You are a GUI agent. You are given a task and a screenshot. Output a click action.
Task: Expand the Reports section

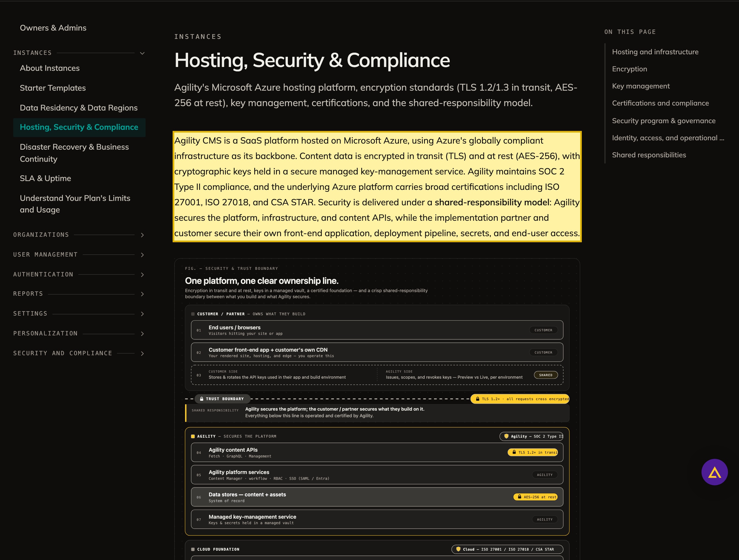[142, 294]
